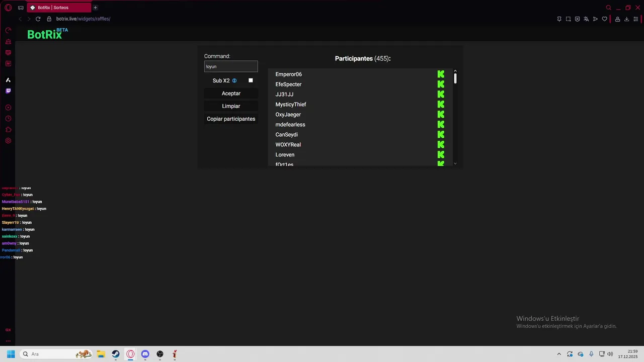This screenshot has width=644, height=362.
Task: Reload the current page
Action: [38, 19]
